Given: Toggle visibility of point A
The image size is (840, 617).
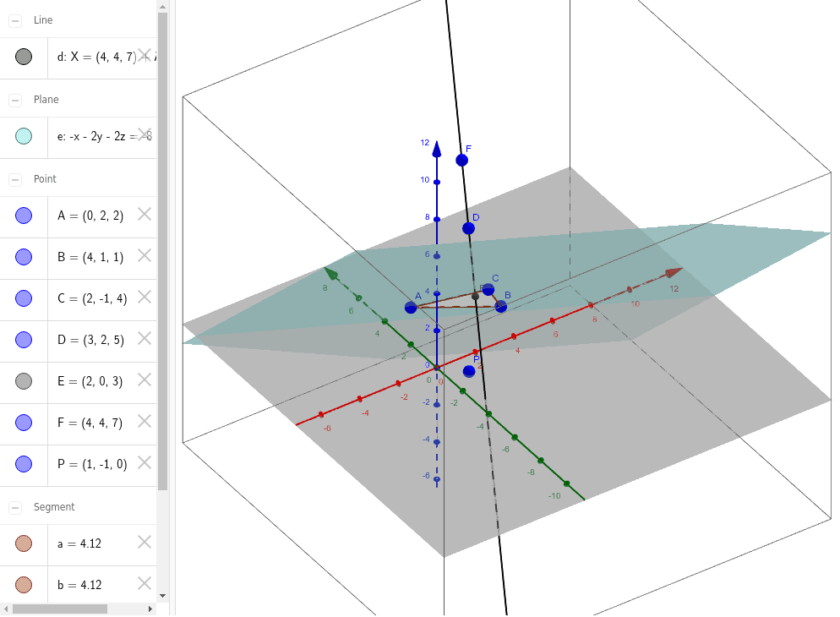Looking at the screenshot, I should coord(23,215).
